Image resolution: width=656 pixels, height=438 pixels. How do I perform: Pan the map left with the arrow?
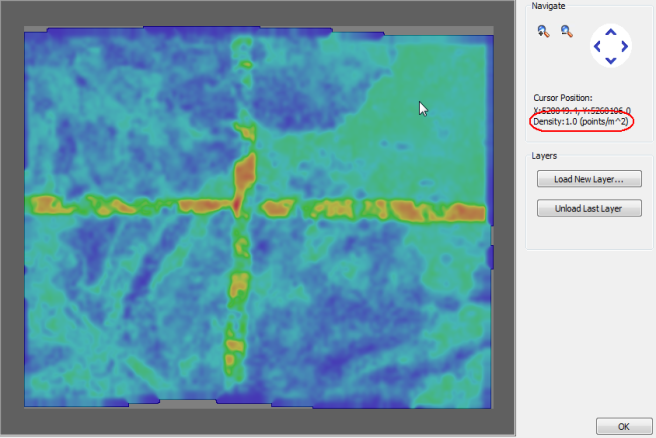pyautogui.click(x=597, y=46)
